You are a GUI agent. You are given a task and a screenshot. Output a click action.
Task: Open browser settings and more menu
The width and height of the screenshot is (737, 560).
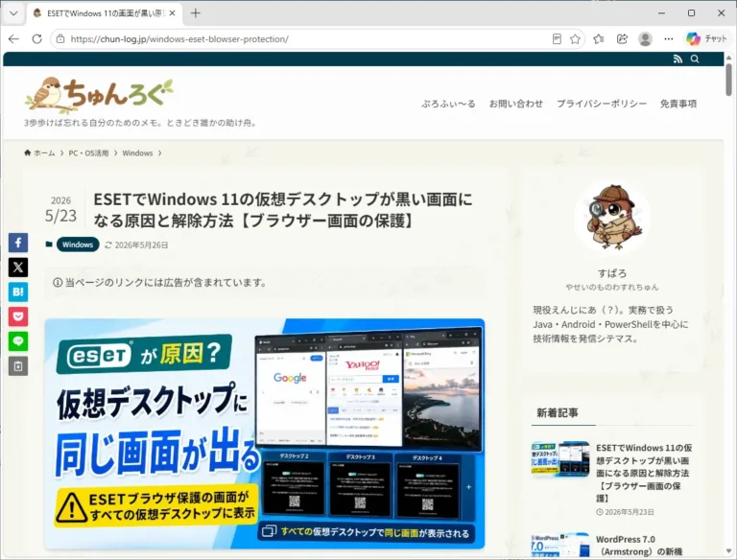[668, 39]
